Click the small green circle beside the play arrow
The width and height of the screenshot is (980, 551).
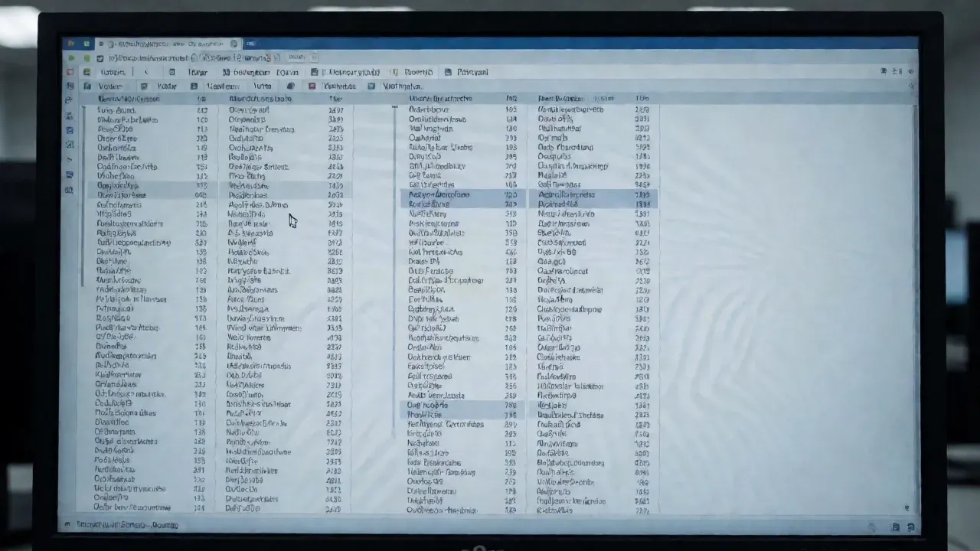[x=87, y=58]
